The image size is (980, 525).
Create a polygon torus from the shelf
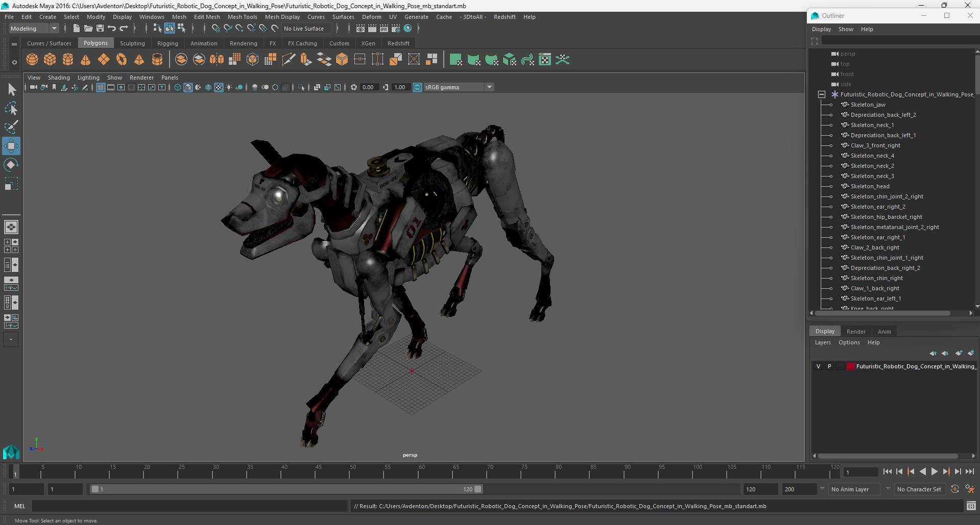click(122, 60)
